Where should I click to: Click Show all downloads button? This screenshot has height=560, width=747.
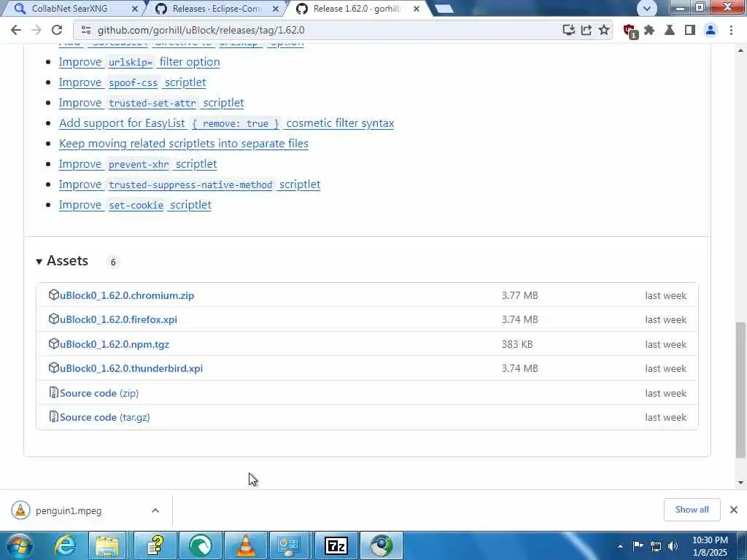point(692,510)
